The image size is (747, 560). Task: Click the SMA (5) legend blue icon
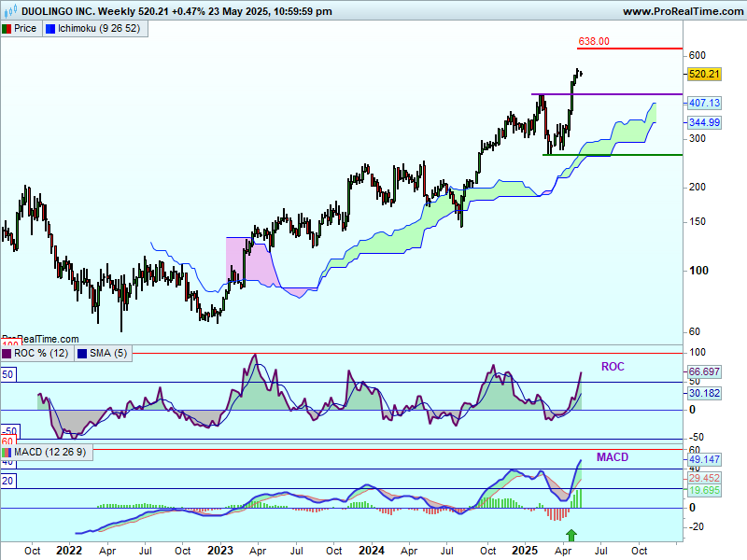tap(81, 353)
